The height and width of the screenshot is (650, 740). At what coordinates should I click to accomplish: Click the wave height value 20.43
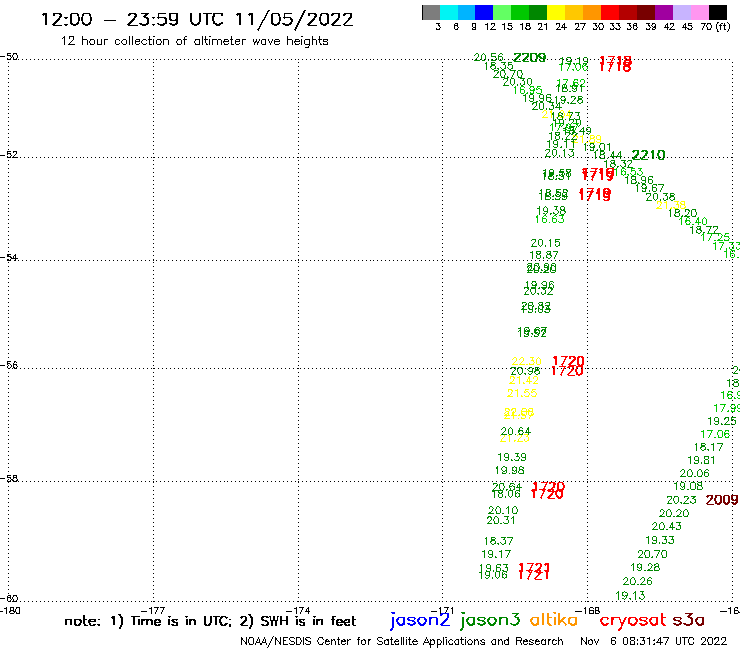coord(667,526)
